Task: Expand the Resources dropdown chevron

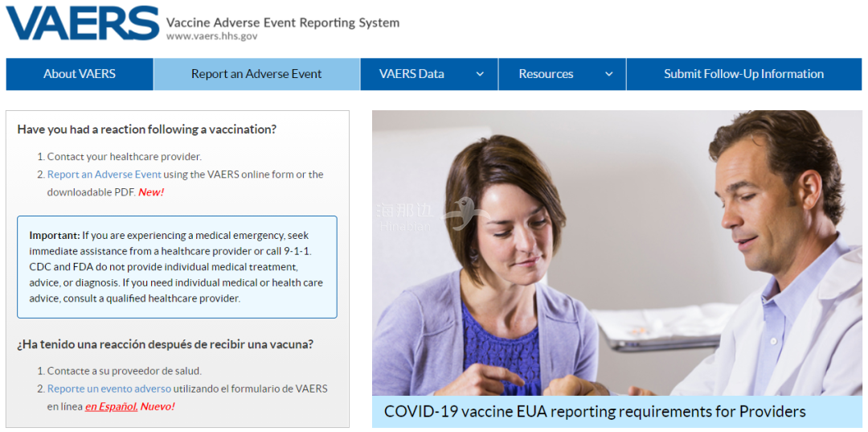Action: tap(609, 74)
